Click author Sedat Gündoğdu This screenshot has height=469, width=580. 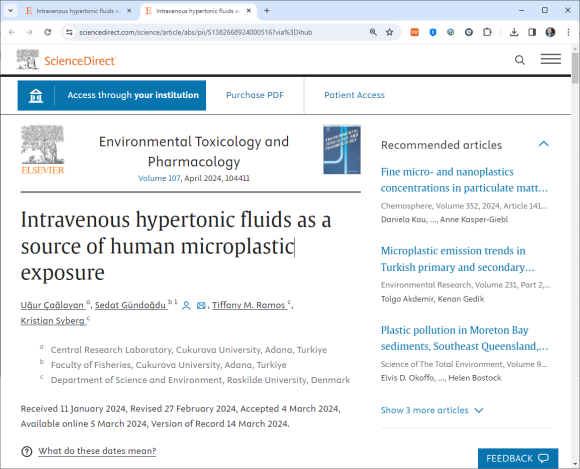[x=130, y=305]
